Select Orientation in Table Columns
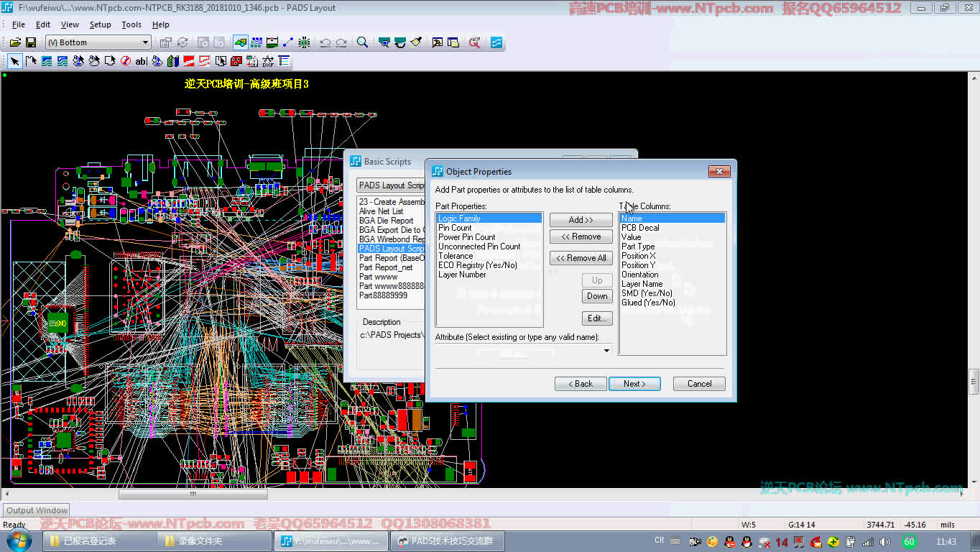Screen dimensions: 980x552 [x=672, y=275]
